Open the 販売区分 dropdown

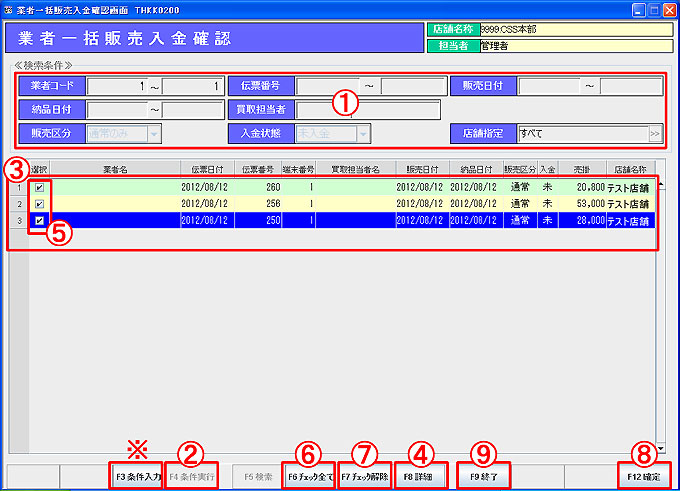point(154,133)
